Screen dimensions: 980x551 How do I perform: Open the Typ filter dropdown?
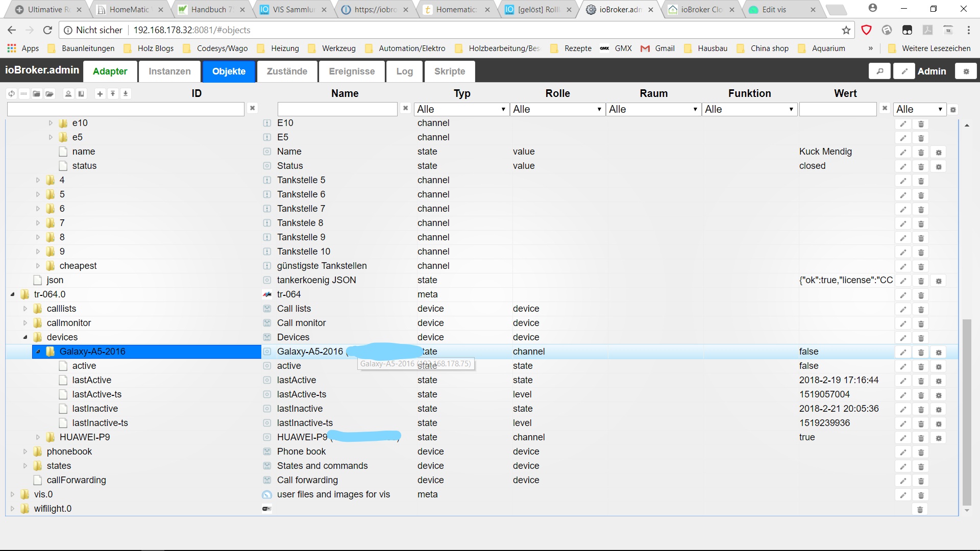pos(461,109)
